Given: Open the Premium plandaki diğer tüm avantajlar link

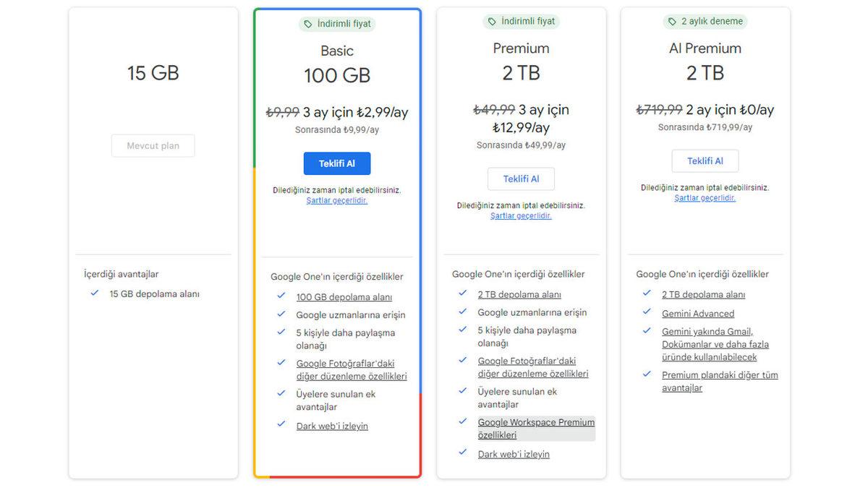Looking at the screenshot, I should [x=720, y=374].
